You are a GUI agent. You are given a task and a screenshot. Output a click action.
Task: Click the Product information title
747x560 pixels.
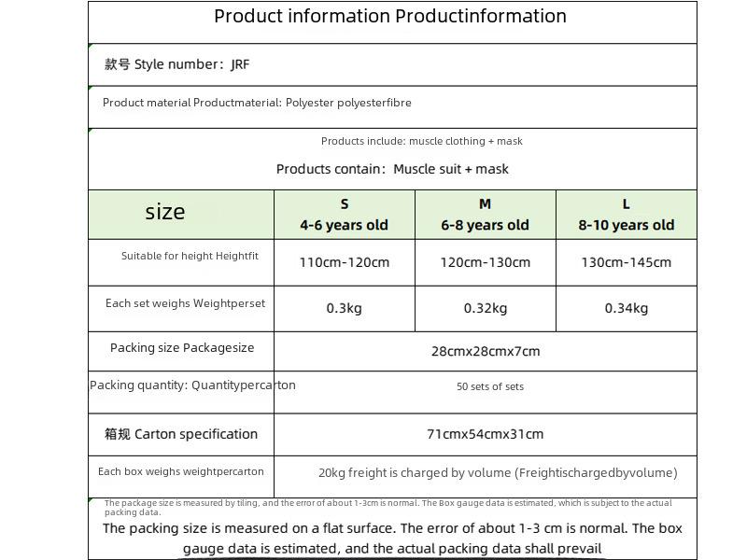coord(390,16)
